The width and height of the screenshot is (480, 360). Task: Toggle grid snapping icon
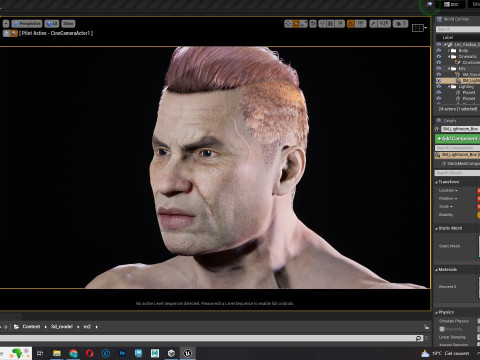(330, 24)
